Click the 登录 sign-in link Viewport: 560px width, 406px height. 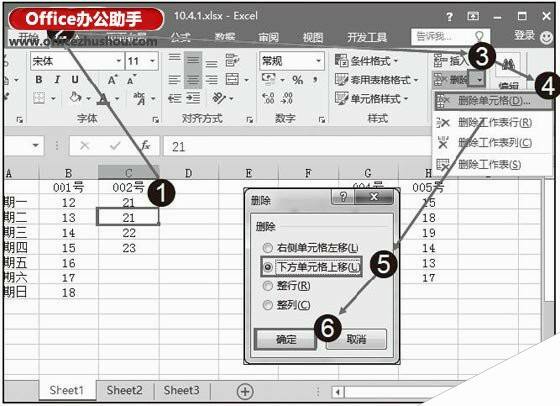coord(524,35)
